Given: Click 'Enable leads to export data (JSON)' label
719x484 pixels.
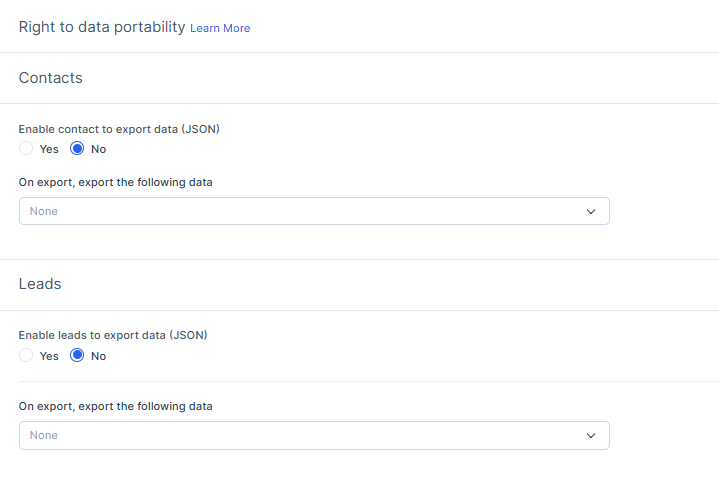Looking at the screenshot, I should coord(113,335).
